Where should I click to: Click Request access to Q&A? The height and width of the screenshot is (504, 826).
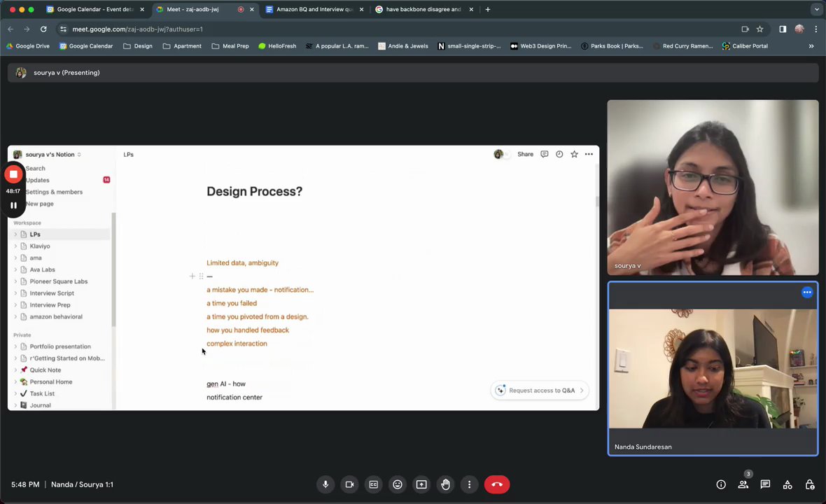point(540,391)
